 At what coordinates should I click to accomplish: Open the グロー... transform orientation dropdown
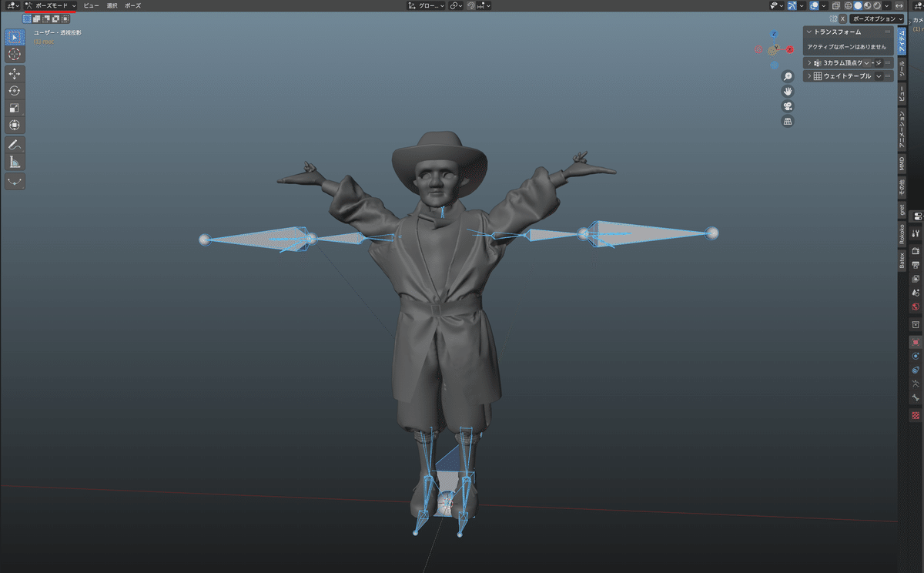(427, 5)
